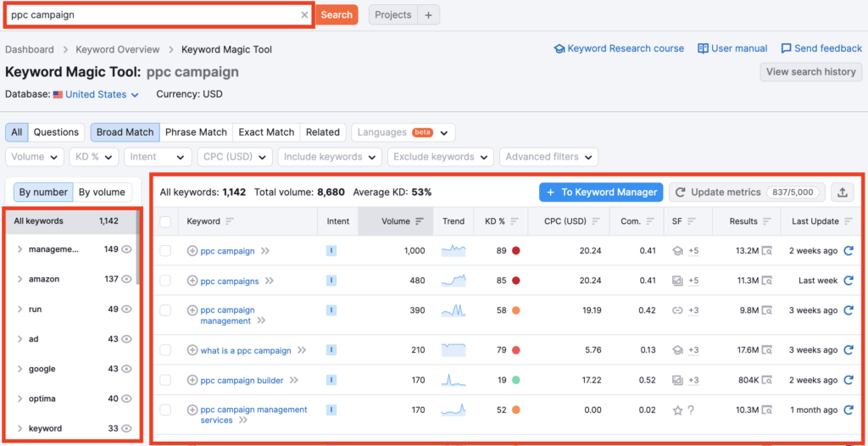This screenshot has height=446, width=868.
Task: Switch to Exact Match tab
Action: click(266, 132)
